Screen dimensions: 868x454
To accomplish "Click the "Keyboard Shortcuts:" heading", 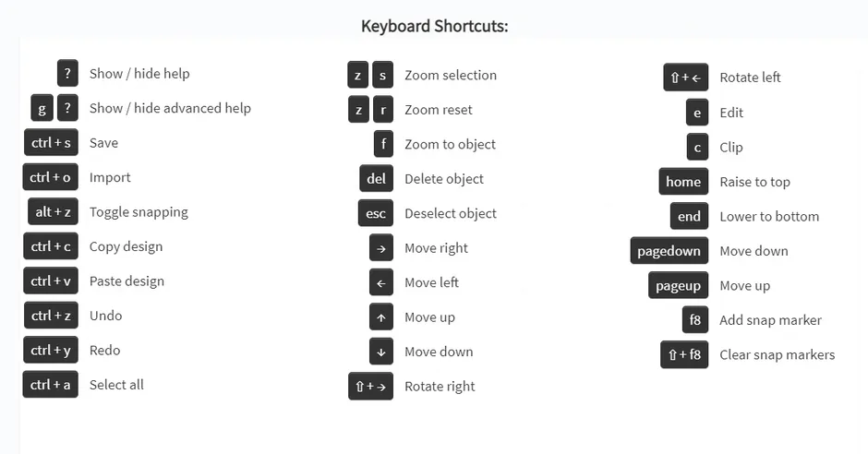I will pyautogui.click(x=434, y=26).
